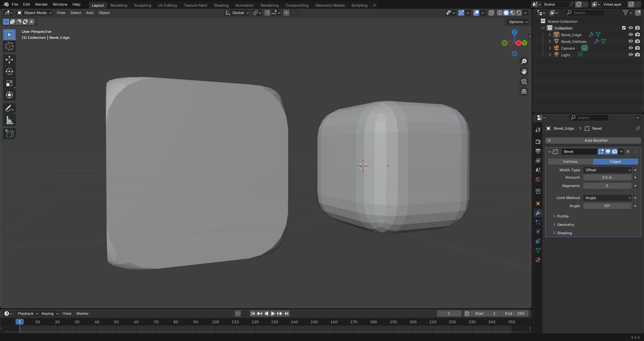Click the current frame number field
The width and height of the screenshot is (644, 341).
(x=449, y=314)
